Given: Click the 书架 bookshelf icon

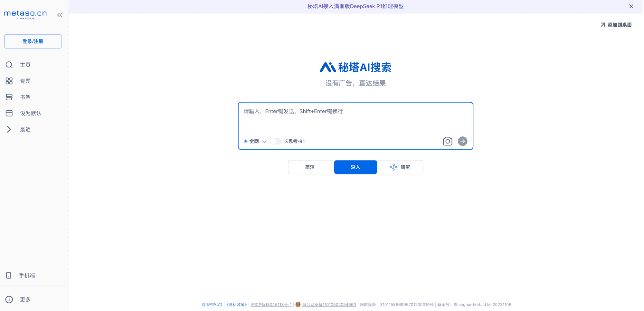Looking at the screenshot, I should point(9,97).
